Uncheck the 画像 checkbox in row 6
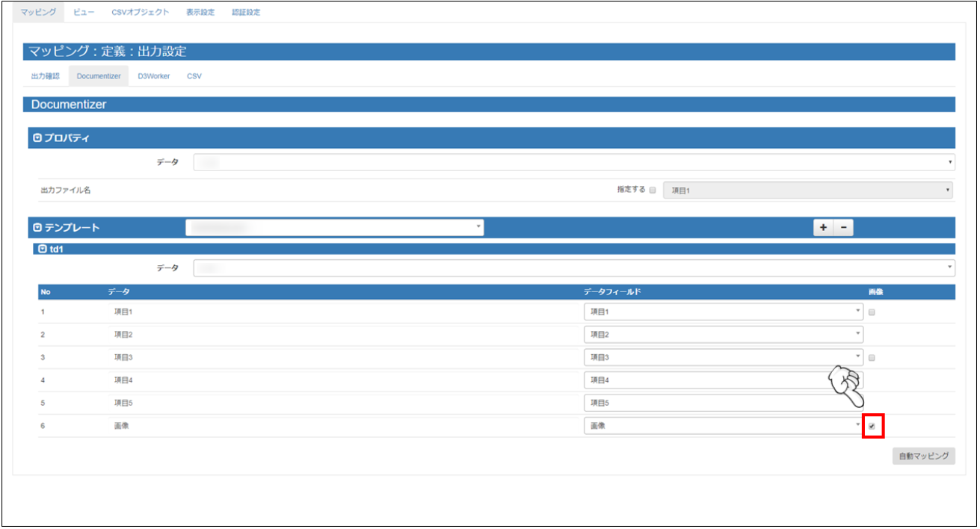Screen dimensions: 980x529 click(872, 426)
